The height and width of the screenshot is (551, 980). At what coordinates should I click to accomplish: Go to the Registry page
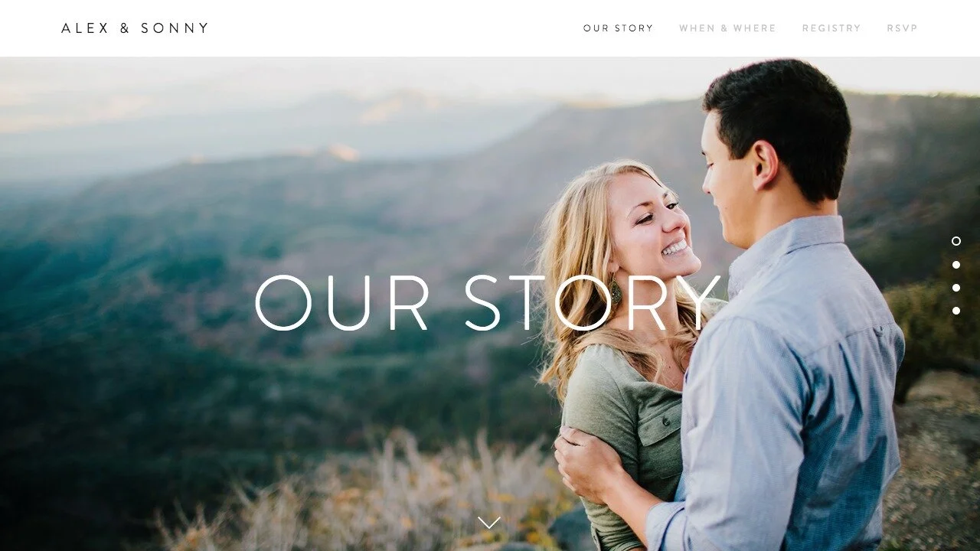coord(831,28)
